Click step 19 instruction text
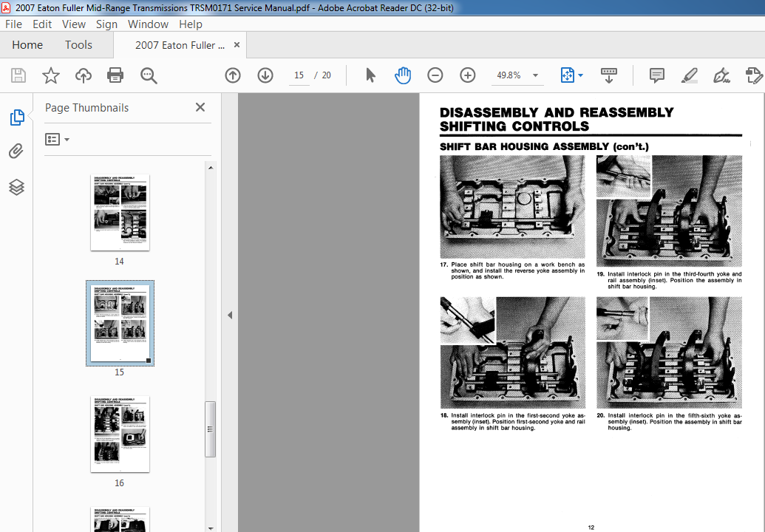The image size is (765, 532). pos(669,280)
